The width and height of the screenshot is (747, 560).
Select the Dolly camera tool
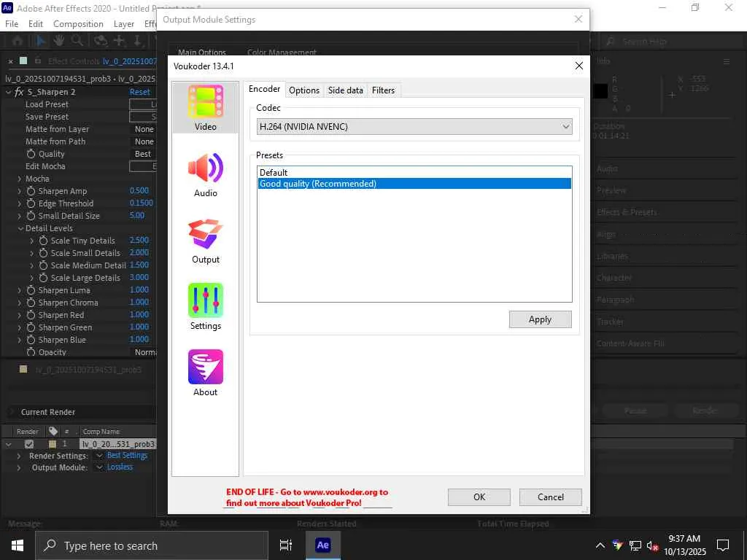[137, 41]
